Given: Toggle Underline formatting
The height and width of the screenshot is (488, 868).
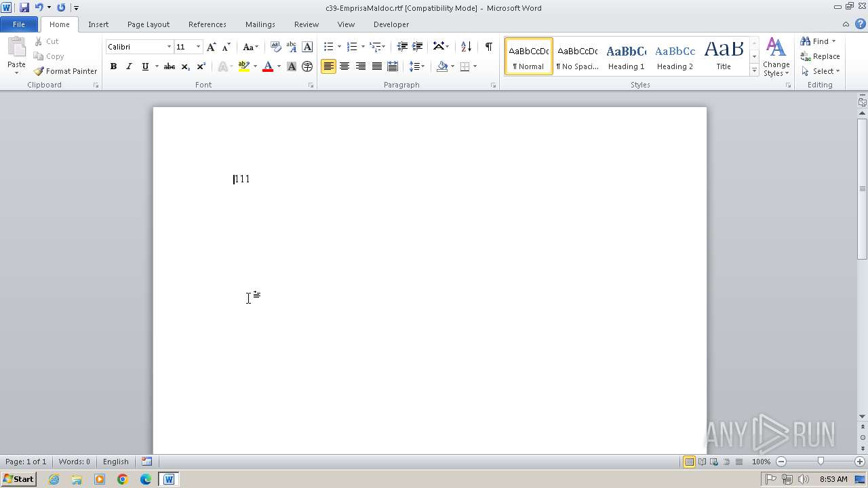Looking at the screenshot, I should (144, 66).
